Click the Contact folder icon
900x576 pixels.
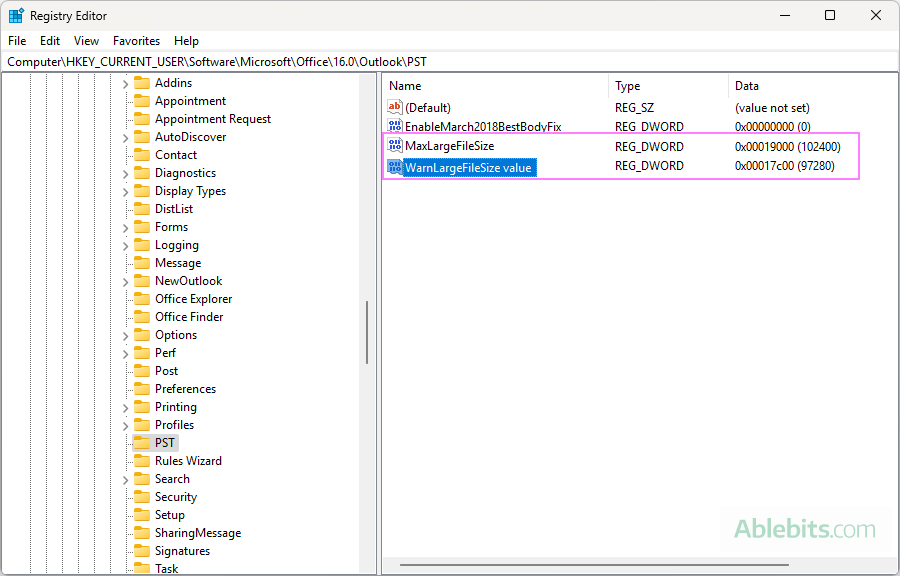coord(142,155)
